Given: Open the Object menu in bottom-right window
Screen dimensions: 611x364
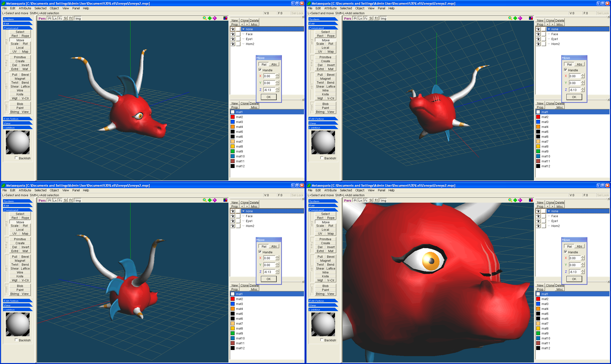Looking at the screenshot, I should pyautogui.click(x=360, y=190).
